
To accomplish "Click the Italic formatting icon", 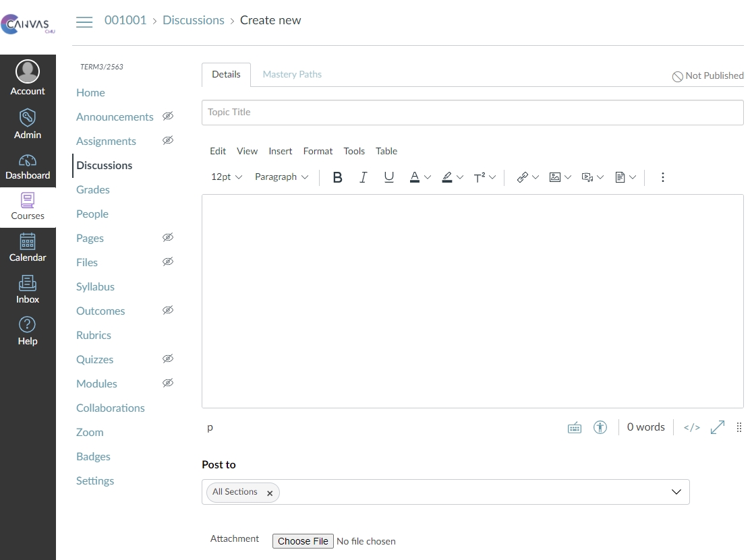I will (364, 177).
